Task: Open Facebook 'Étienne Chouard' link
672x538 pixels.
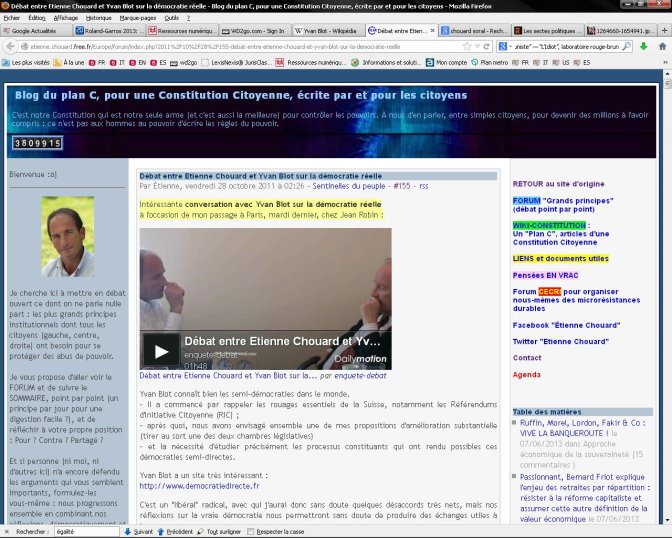Action: tap(566, 325)
